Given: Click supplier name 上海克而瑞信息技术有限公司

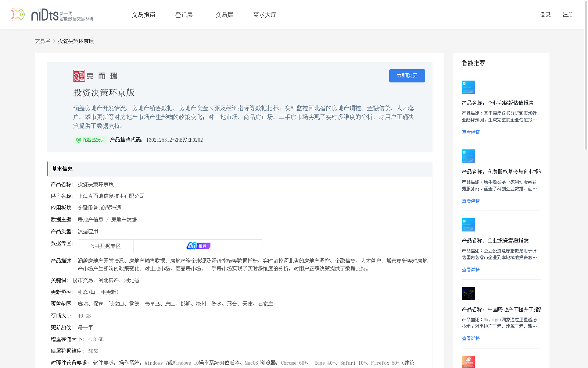Looking at the screenshot, I should click(111, 196).
